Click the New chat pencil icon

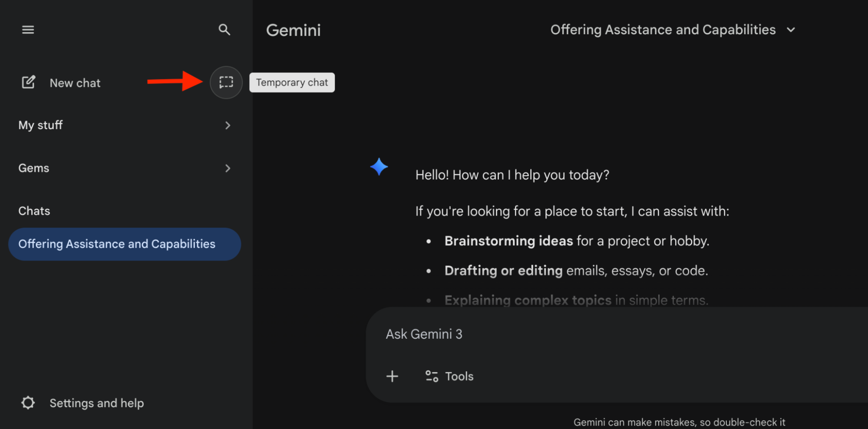pyautogui.click(x=29, y=82)
